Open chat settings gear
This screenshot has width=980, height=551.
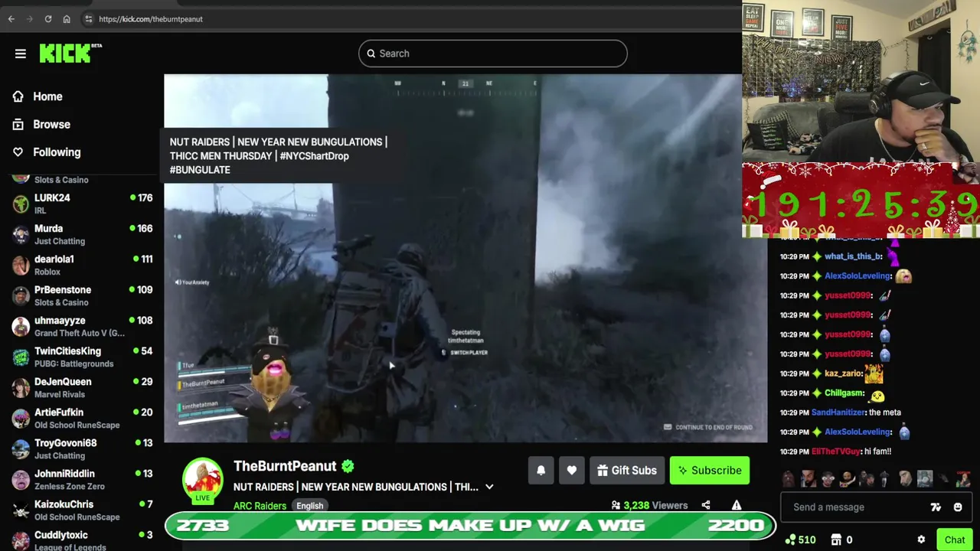pyautogui.click(x=921, y=540)
